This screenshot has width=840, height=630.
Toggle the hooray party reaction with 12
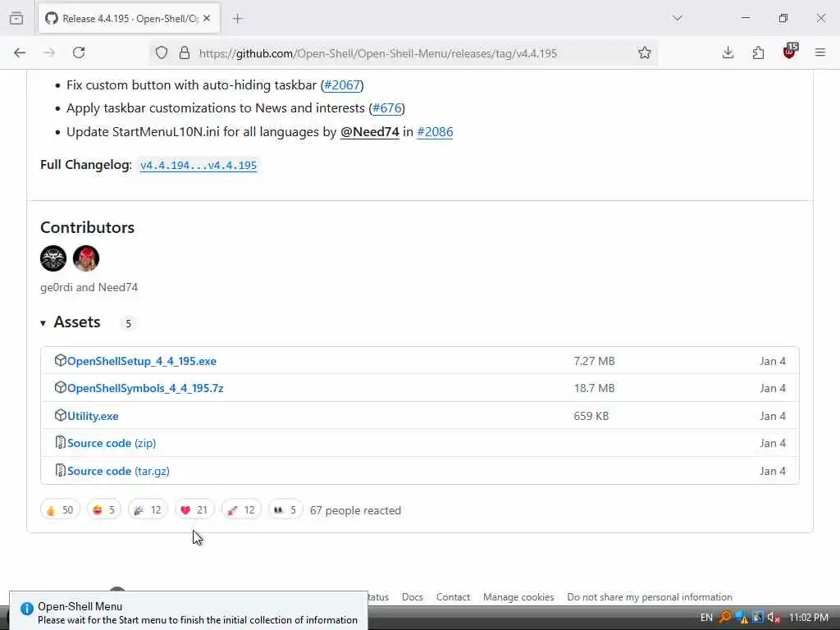(x=148, y=510)
